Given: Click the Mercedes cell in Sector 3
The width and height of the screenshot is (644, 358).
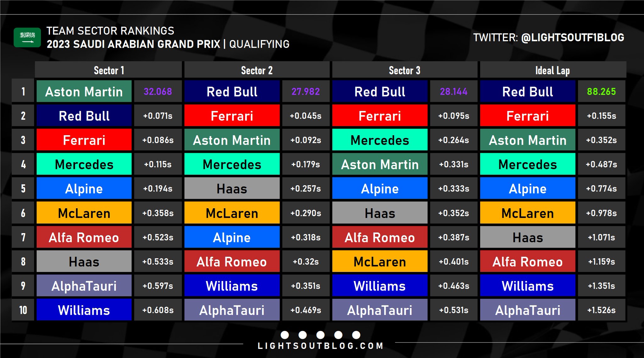Looking at the screenshot, I should point(380,140).
